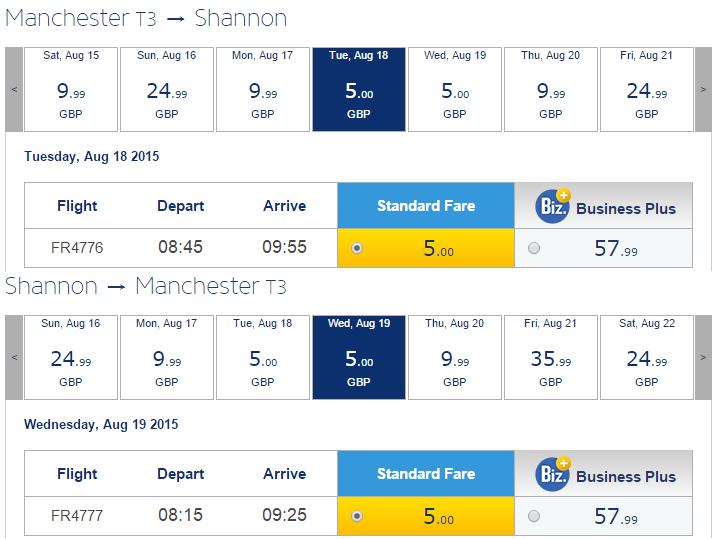Choose Sat, Aug 15 outbound date

71,89
